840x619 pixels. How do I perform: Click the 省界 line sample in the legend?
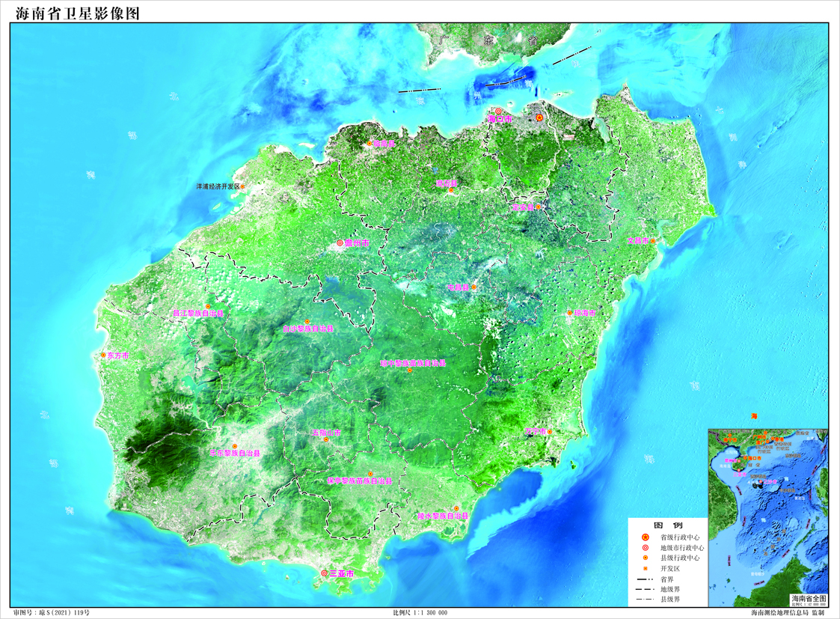tap(645, 579)
